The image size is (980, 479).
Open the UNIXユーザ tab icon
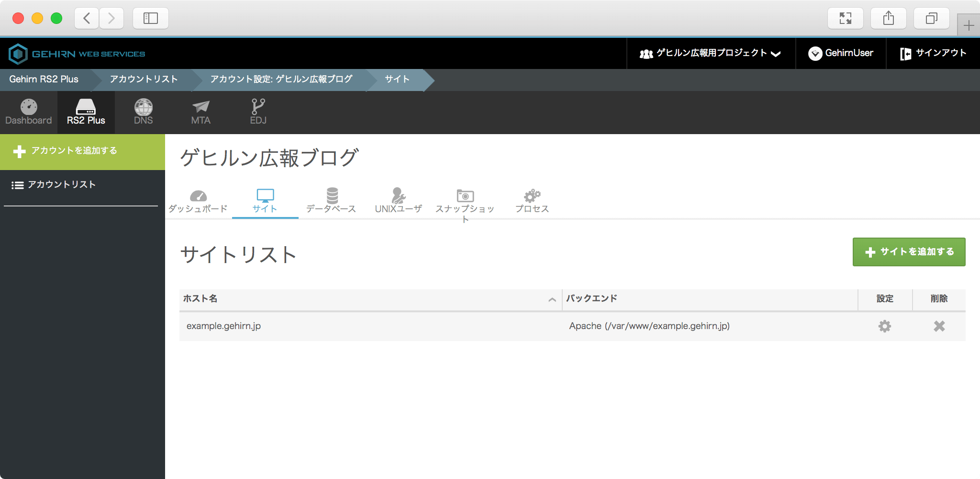pos(398,195)
